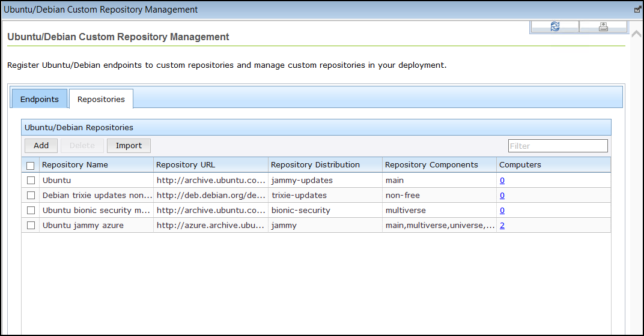
Task: Select 'Debian trixie updates non...' name cell
Action: (97, 195)
